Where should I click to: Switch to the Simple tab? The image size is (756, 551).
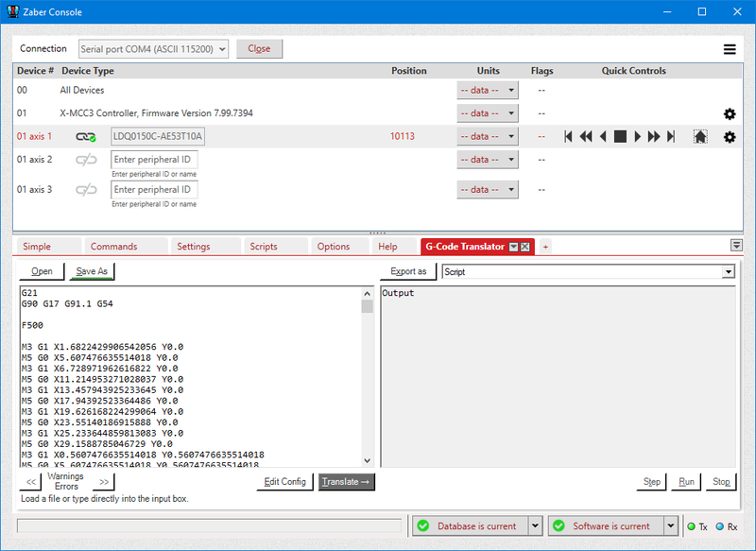click(49, 247)
